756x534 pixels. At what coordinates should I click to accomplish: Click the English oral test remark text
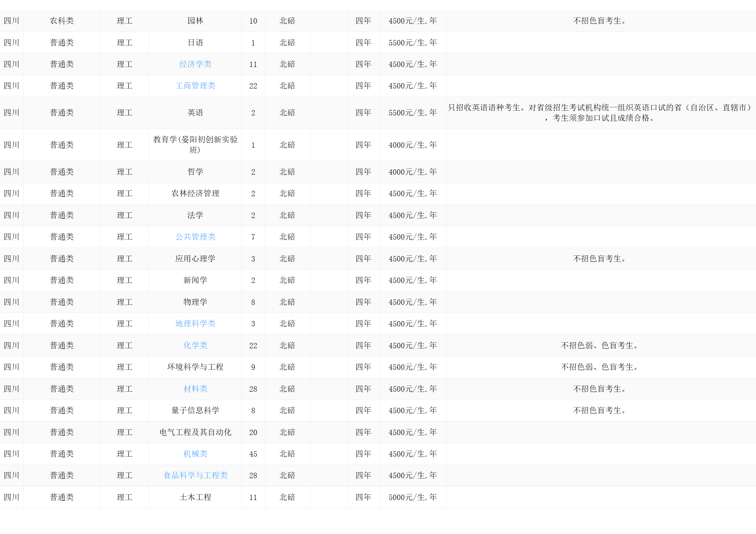tap(599, 113)
